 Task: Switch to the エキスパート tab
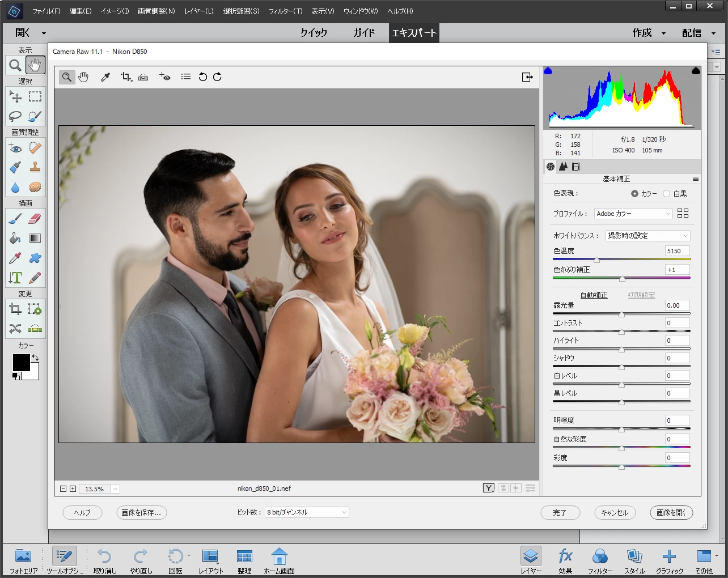[414, 33]
